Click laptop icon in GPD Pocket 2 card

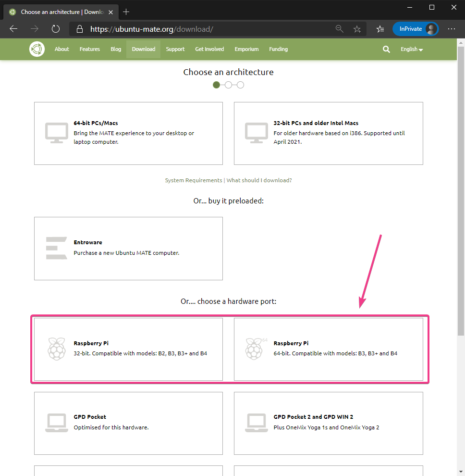tap(257, 423)
